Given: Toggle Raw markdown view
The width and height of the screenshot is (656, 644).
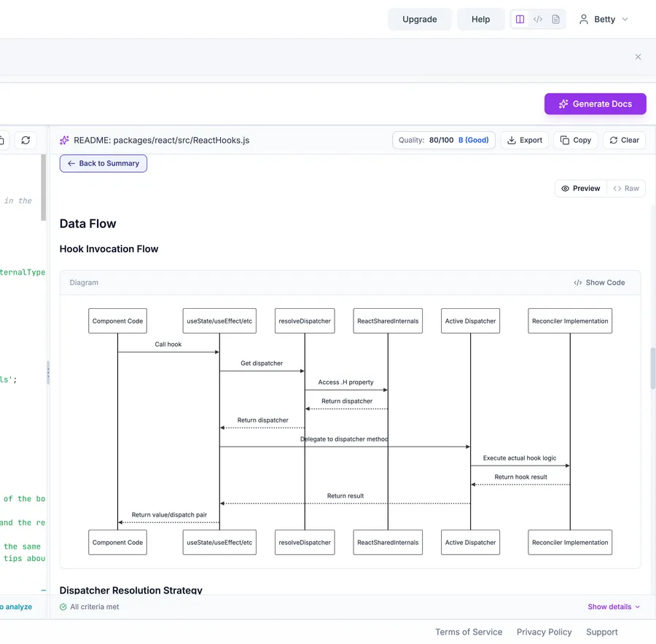Looking at the screenshot, I should click(x=626, y=188).
